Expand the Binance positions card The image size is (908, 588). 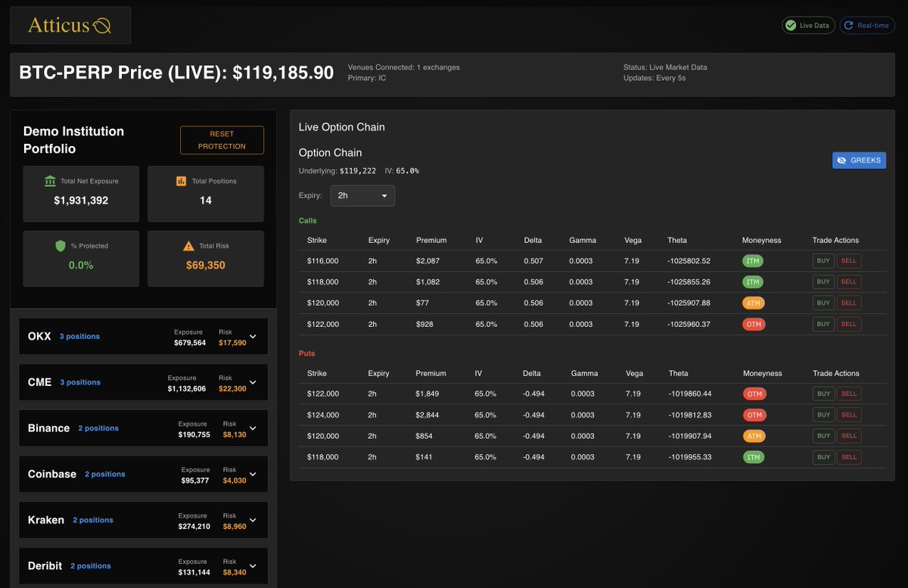tap(253, 428)
